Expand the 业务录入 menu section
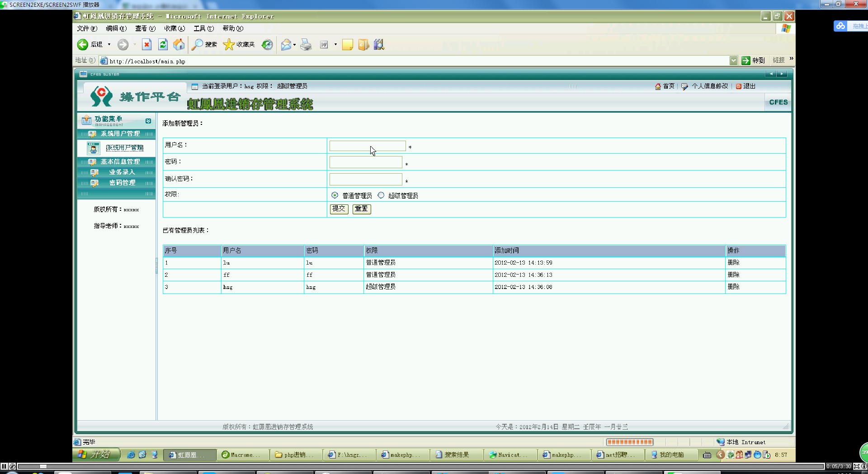 pyautogui.click(x=116, y=172)
